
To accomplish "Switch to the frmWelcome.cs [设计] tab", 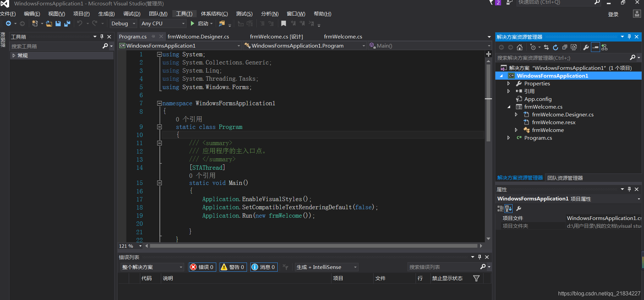I will [276, 36].
